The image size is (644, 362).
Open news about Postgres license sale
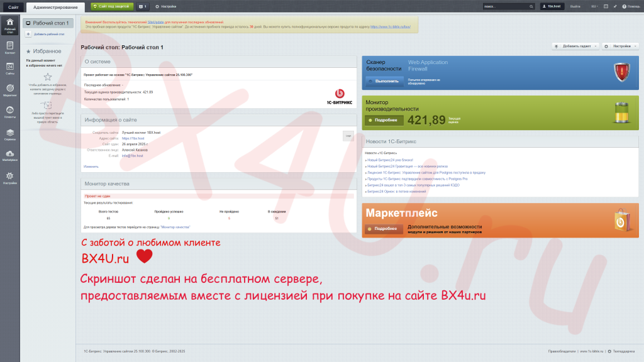[426, 173]
